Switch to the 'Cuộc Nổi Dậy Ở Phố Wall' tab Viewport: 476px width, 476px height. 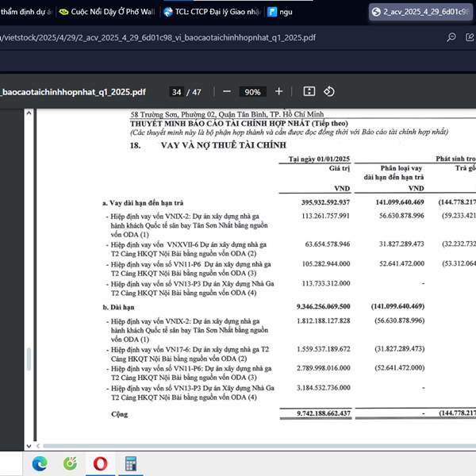tap(108, 12)
